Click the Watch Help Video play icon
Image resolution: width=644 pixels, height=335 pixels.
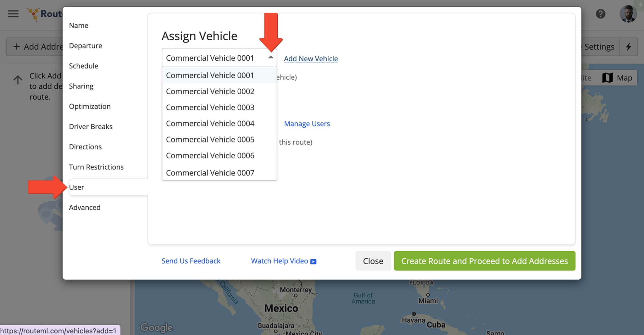click(x=313, y=261)
